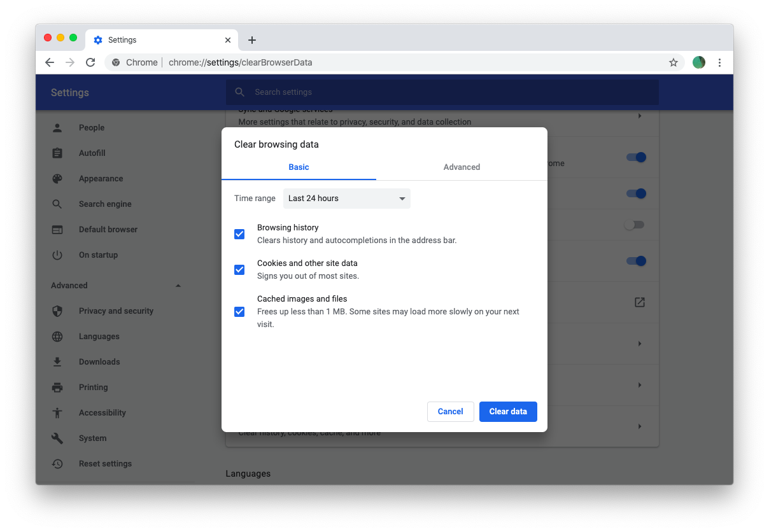
Task: Cancel the Clear browsing data dialog
Action: coord(450,411)
